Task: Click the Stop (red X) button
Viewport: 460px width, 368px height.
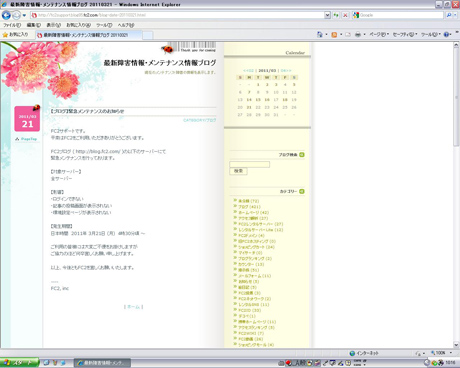Action: [345, 15]
